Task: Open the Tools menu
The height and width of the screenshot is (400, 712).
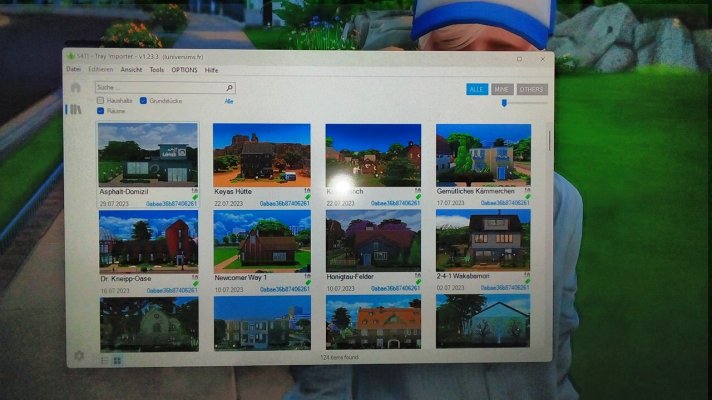Action: [157, 70]
